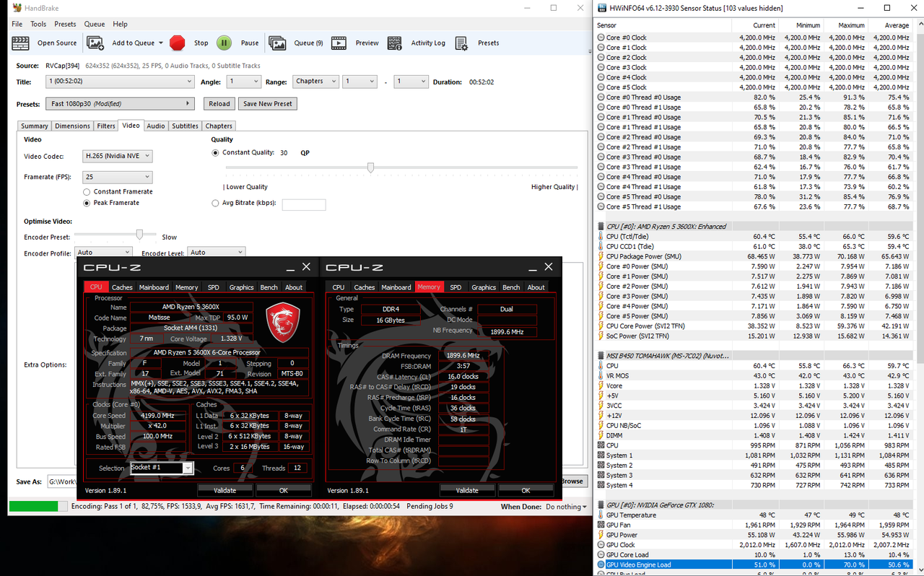Select the Avg Bitrate (kbps) radio button
Screen dimensions: 924x576
215,204
